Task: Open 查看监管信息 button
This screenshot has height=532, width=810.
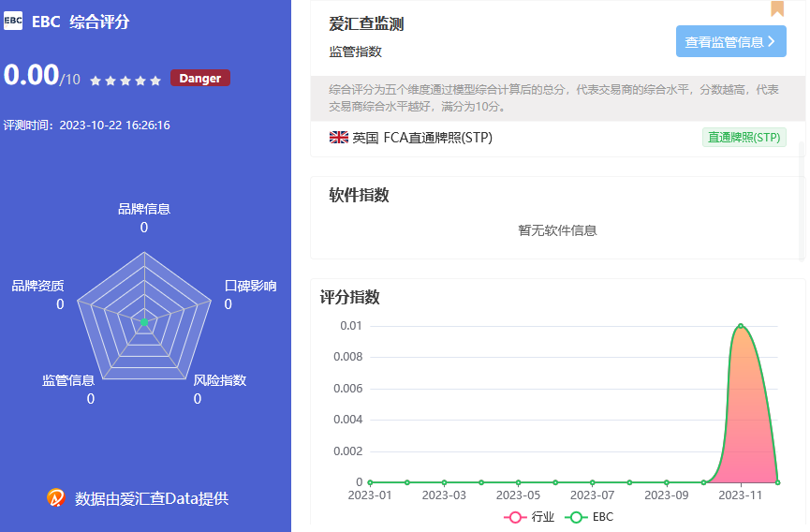Action: [731, 41]
